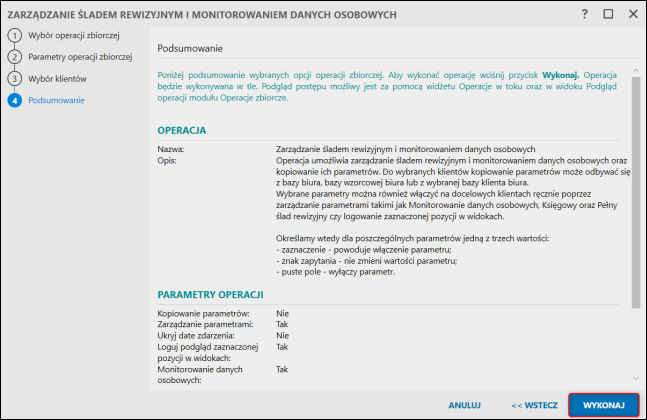Click the operation name value after Nazwa
Viewport: 647px width, 420px height.
406,149
